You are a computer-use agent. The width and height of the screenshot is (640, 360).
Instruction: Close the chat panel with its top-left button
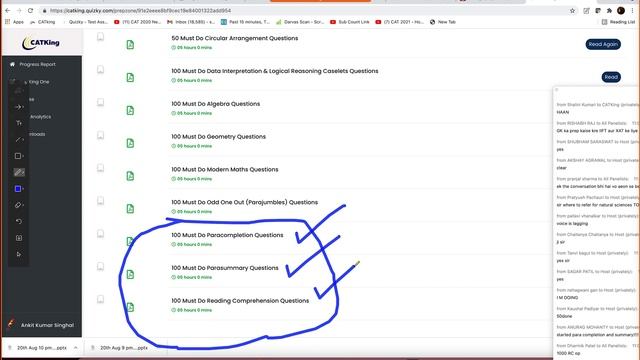(x=557, y=90)
